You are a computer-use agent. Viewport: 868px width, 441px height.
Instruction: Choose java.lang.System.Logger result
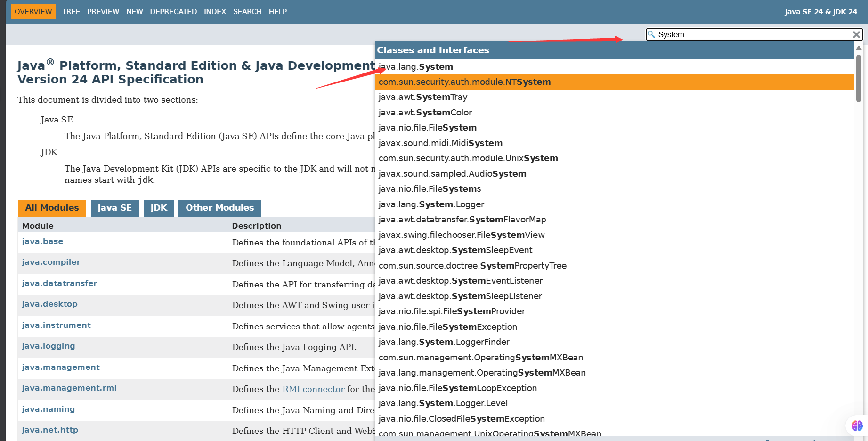(x=615, y=204)
